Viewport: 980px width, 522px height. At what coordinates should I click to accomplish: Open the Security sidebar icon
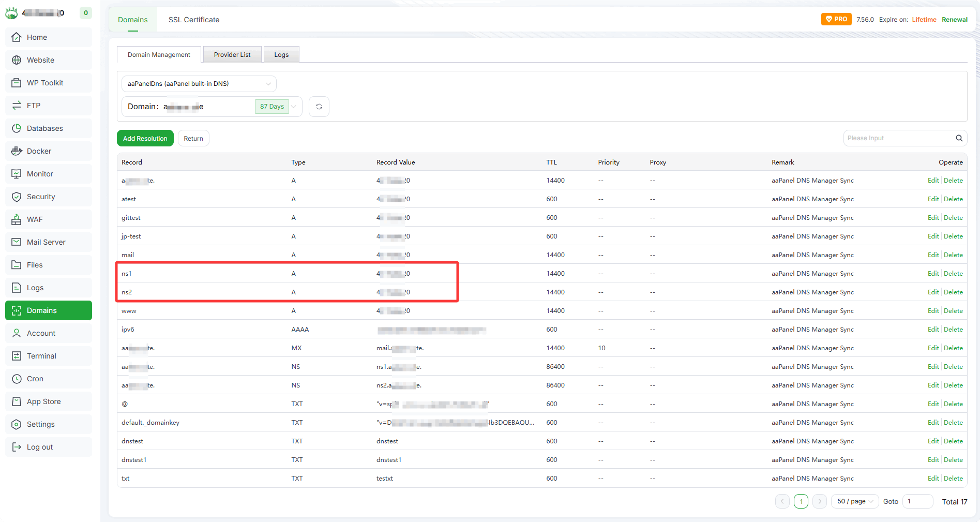click(x=17, y=197)
